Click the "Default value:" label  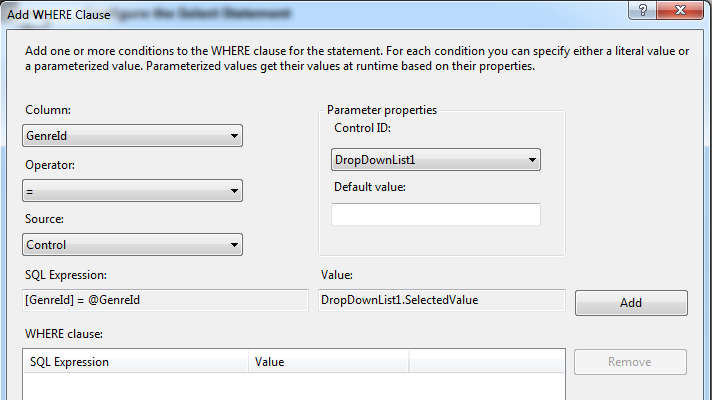(369, 186)
